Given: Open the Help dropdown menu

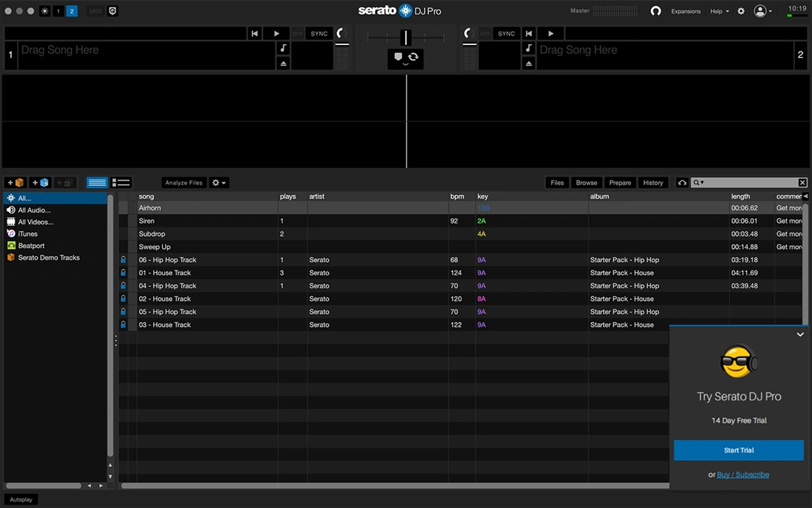Looking at the screenshot, I should tap(718, 11).
